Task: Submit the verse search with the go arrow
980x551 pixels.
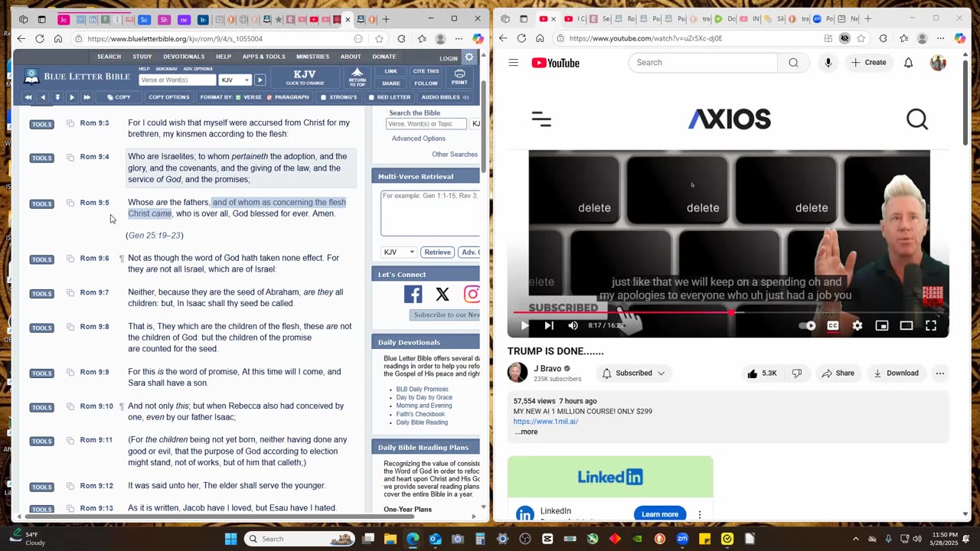Action: point(260,80)
